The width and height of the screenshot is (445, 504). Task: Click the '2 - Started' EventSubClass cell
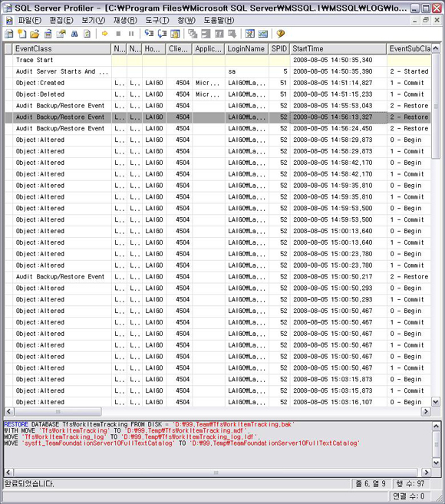(409, 71)
